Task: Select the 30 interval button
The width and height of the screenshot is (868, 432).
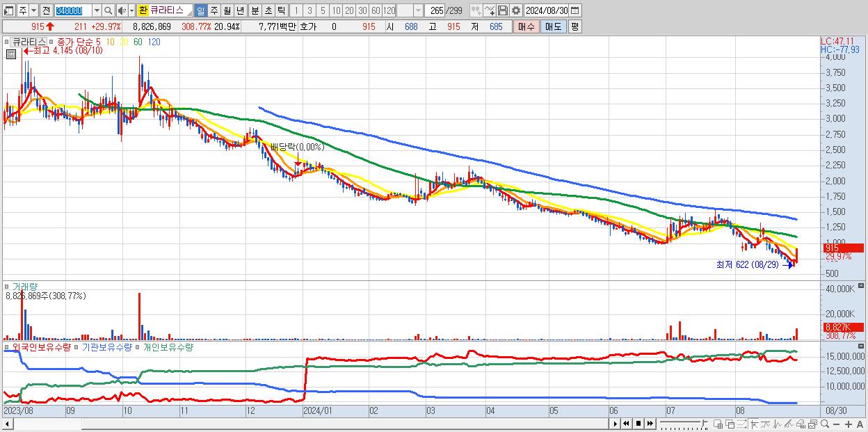Action: coord(362,11)
